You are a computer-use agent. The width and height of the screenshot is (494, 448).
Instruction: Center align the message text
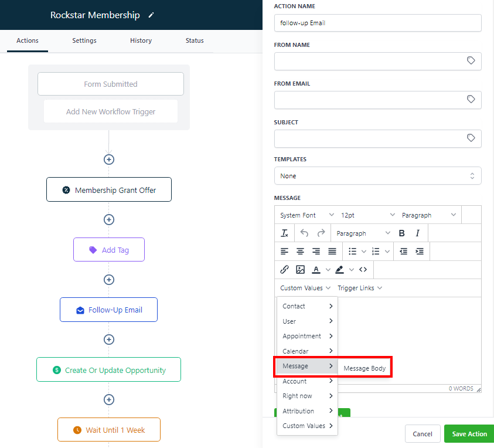300,252
